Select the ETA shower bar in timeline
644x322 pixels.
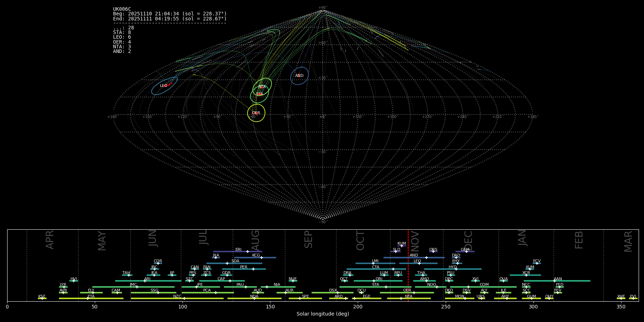click(91, 298)
